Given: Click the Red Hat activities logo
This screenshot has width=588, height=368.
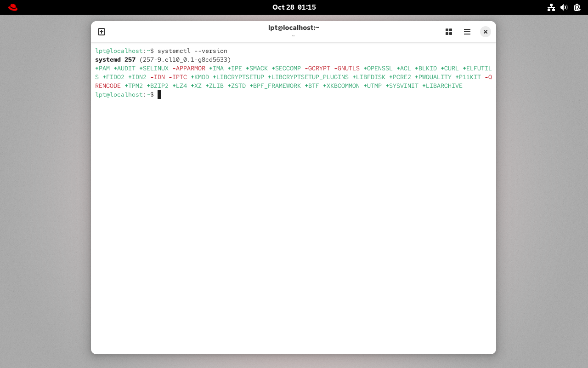Looking at the screenshot, I should (12, 7).
